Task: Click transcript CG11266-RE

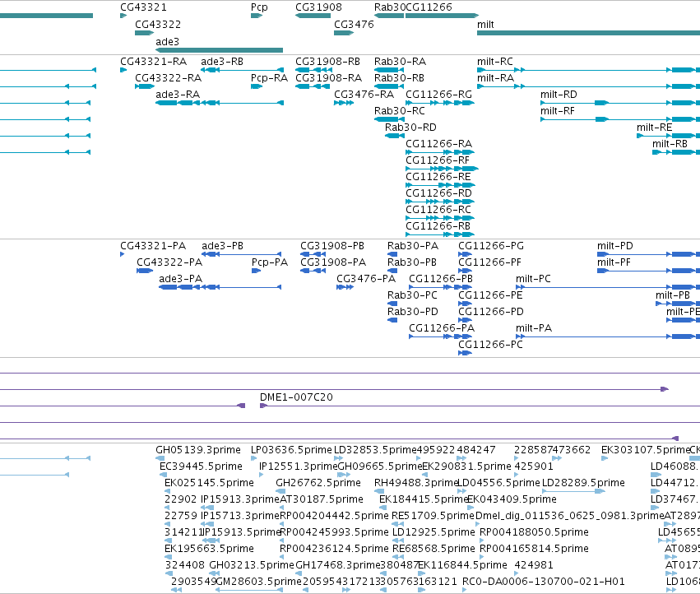Action: (440, 185)
